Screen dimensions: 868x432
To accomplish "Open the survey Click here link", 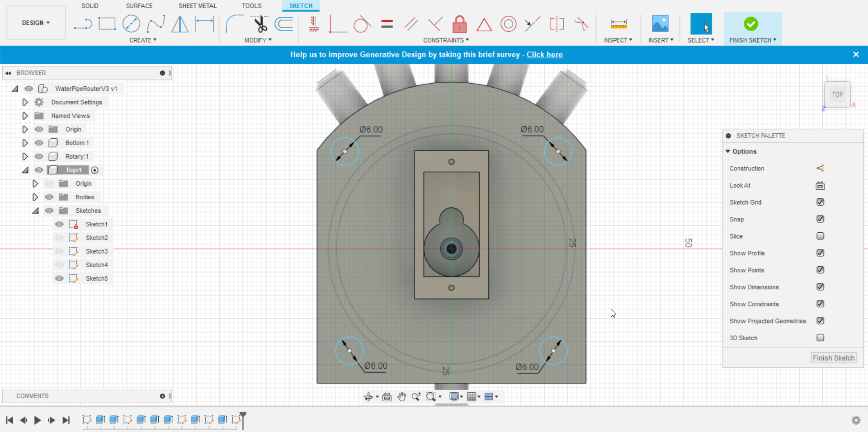I will [x=544, y=55].
